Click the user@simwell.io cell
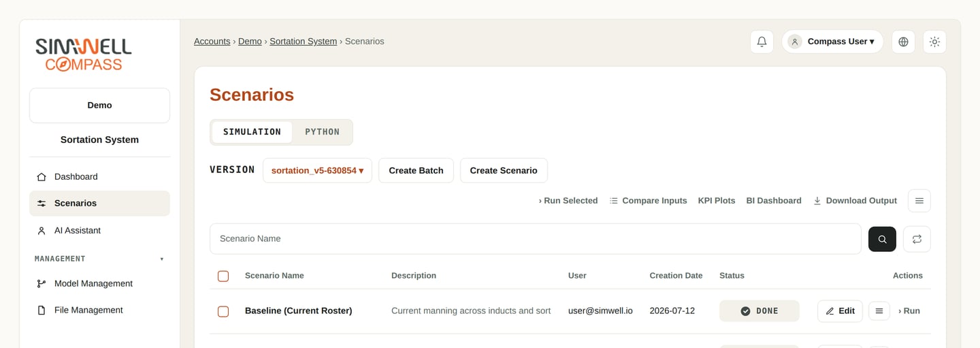Screen dimensions: 980x348 tap(600, 311)
